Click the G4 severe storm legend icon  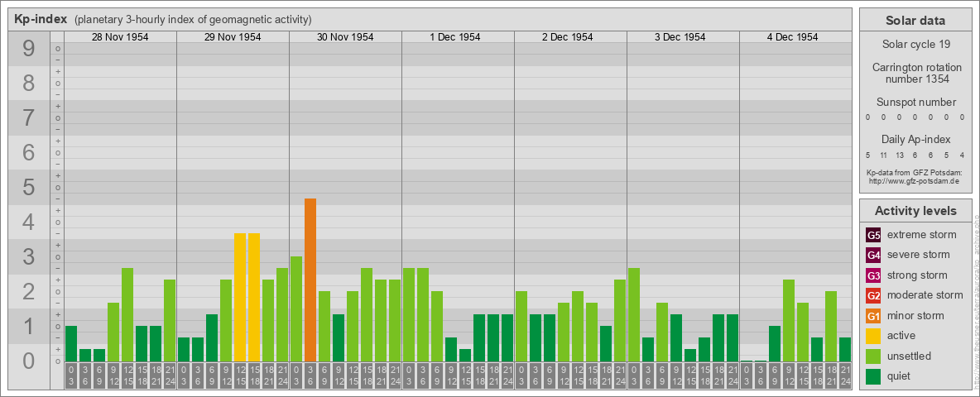tap(873, 255)
